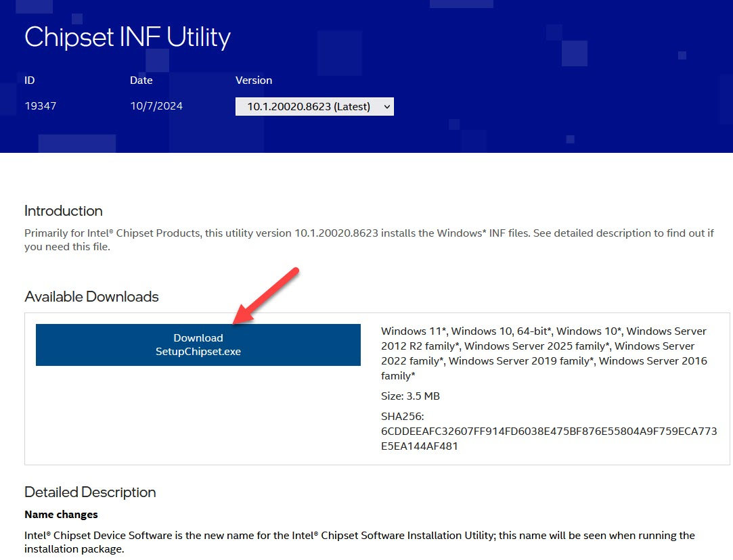Click the supported Windows versions list text

544,353
